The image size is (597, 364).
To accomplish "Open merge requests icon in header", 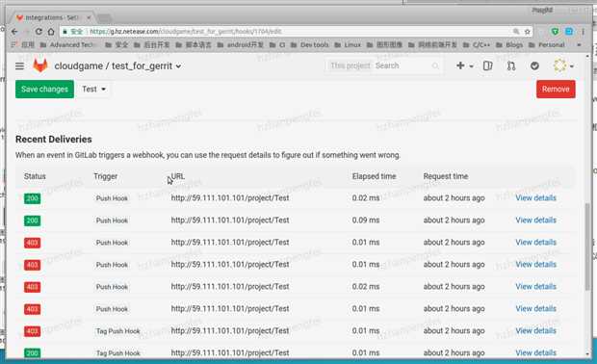I will click(x=511, y=65).
